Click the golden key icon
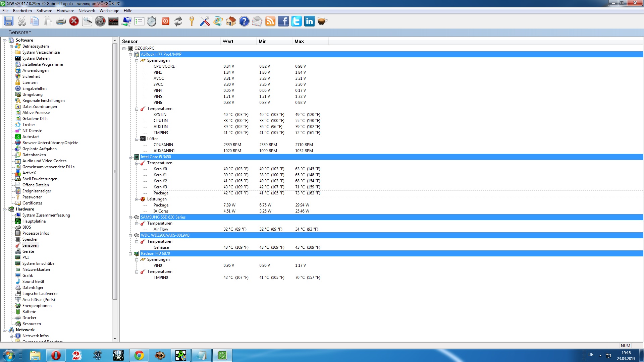This screenshot has height=362, width=644. coord(192,21)
